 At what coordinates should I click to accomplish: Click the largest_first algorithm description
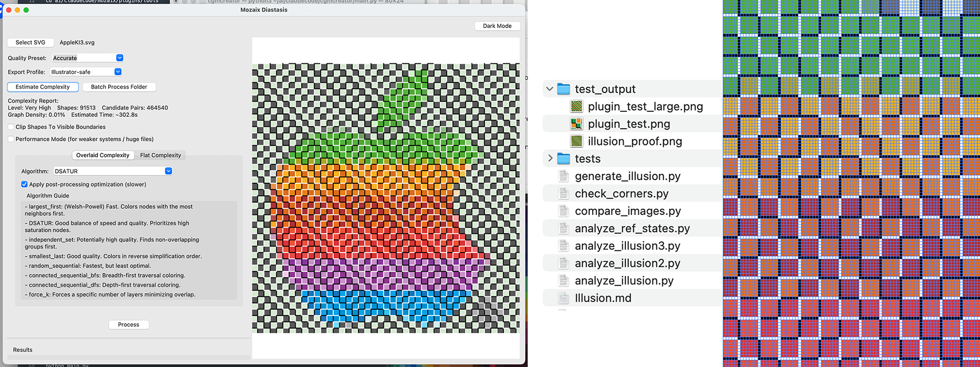pos(109,210)
